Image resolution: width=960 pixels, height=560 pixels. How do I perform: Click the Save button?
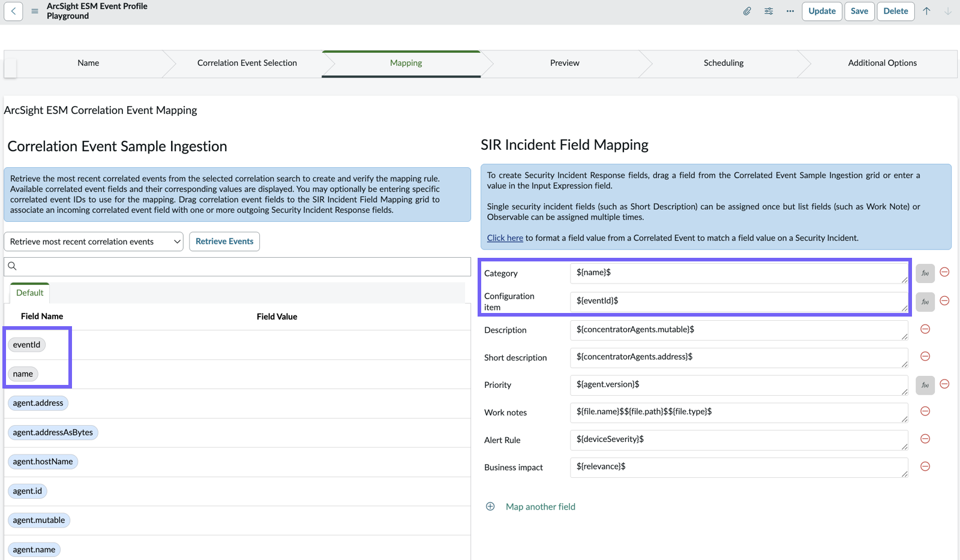tap(859, 11)
